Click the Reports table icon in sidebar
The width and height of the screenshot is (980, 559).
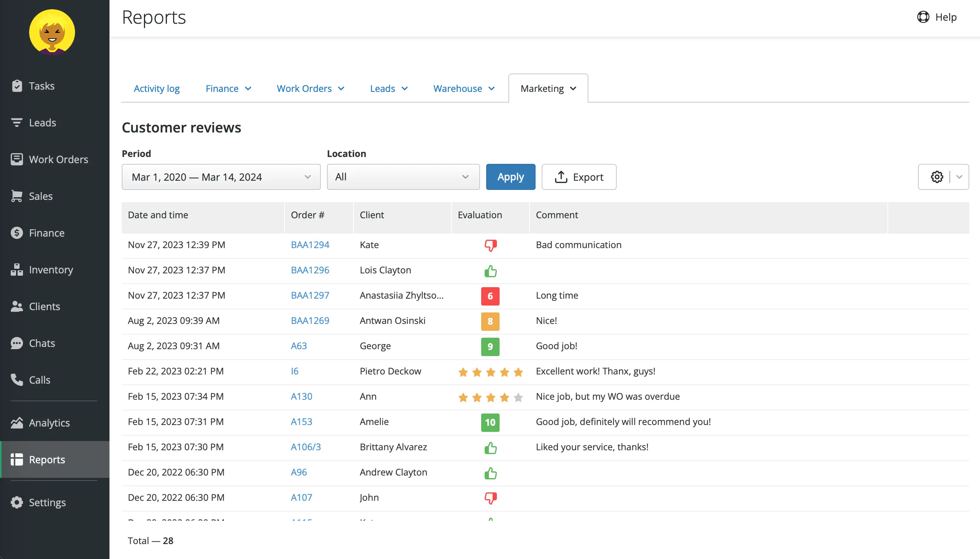pos(17,459)
